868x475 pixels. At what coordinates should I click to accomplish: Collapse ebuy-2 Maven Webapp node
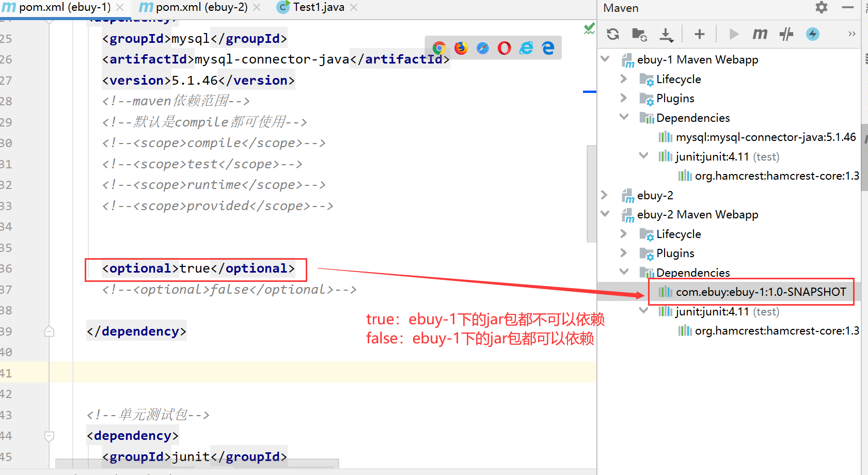[605, 214]
